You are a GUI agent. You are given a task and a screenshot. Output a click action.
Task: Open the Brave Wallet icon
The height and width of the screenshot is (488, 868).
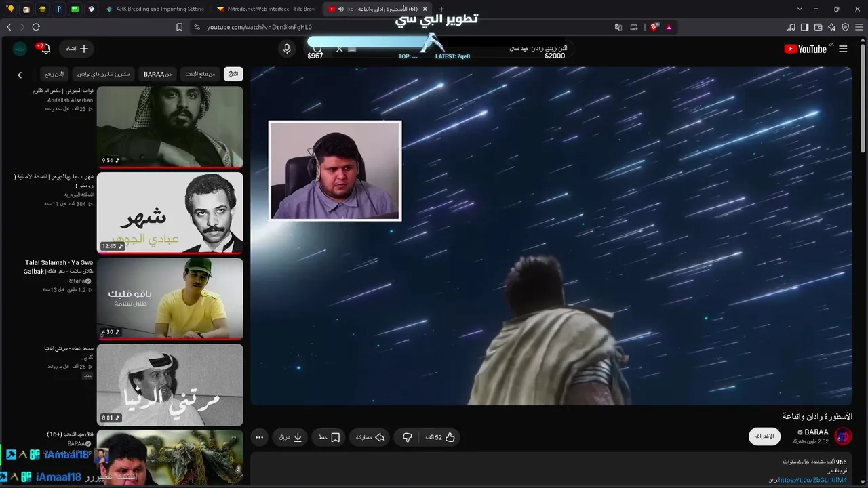[x=818, y=27]
